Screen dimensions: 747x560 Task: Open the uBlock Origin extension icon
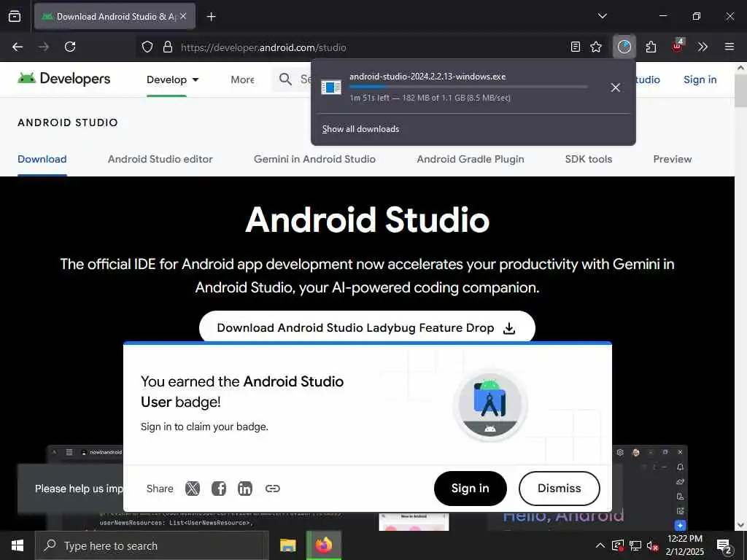click(x=678, y=46)
